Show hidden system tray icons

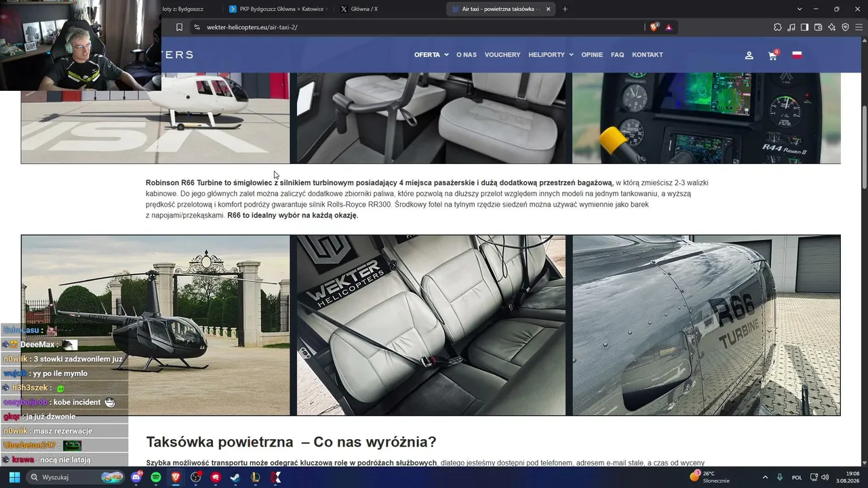765,477
